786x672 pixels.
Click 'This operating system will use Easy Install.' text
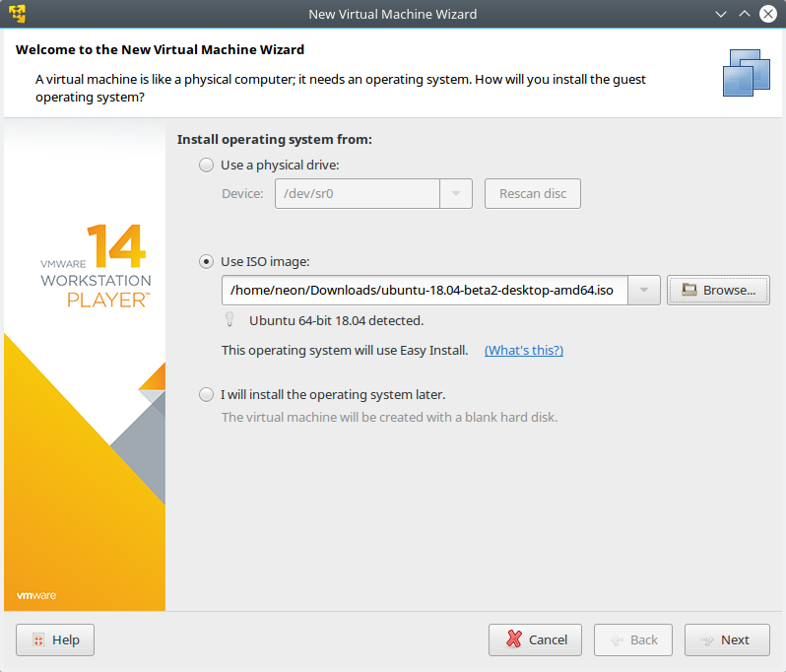345,350
